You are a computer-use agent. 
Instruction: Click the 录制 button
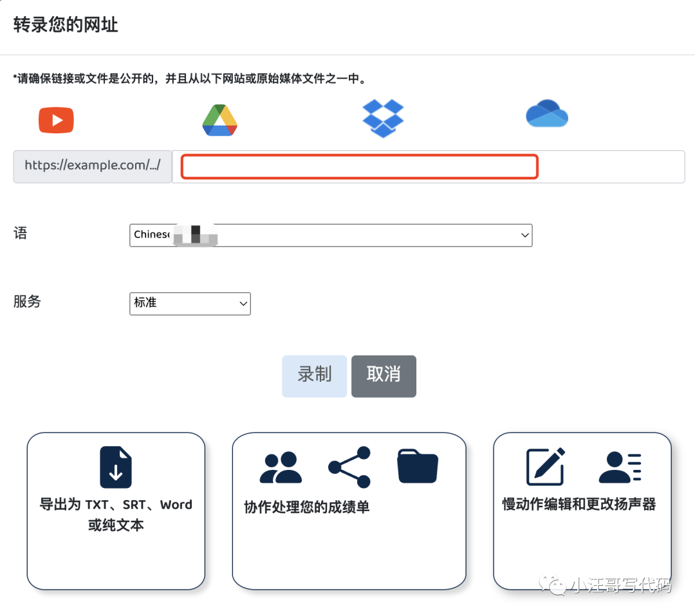click(x=314, y=376)
